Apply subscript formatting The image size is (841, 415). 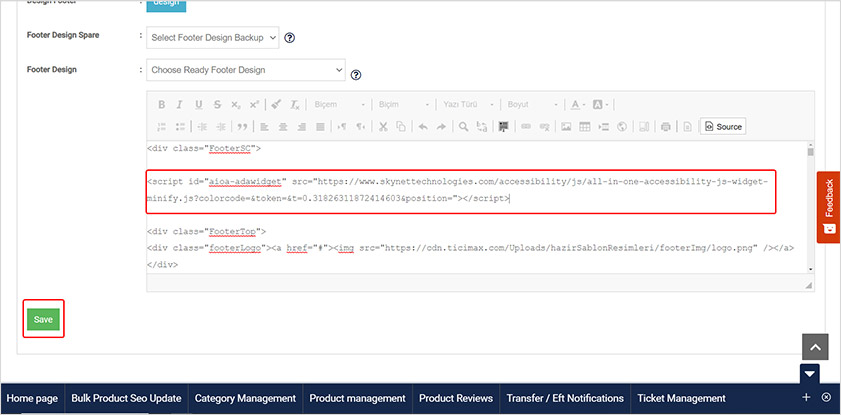click(x=236, y=105)
